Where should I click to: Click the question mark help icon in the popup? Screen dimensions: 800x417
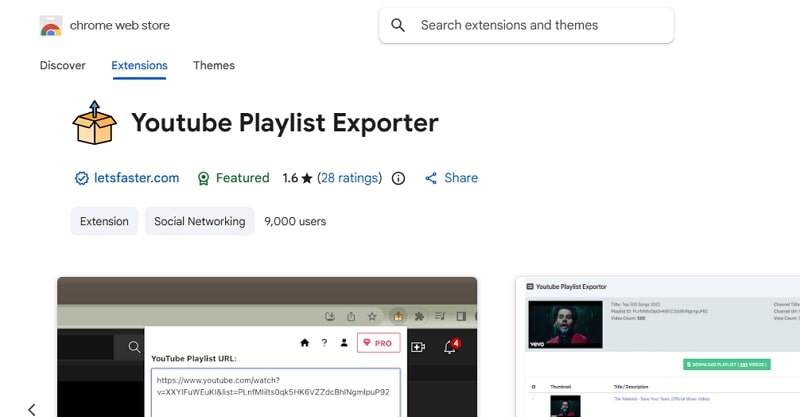point(324,342)
